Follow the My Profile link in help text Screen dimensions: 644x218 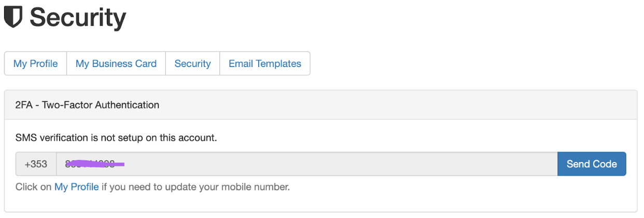tap(76, 187)
